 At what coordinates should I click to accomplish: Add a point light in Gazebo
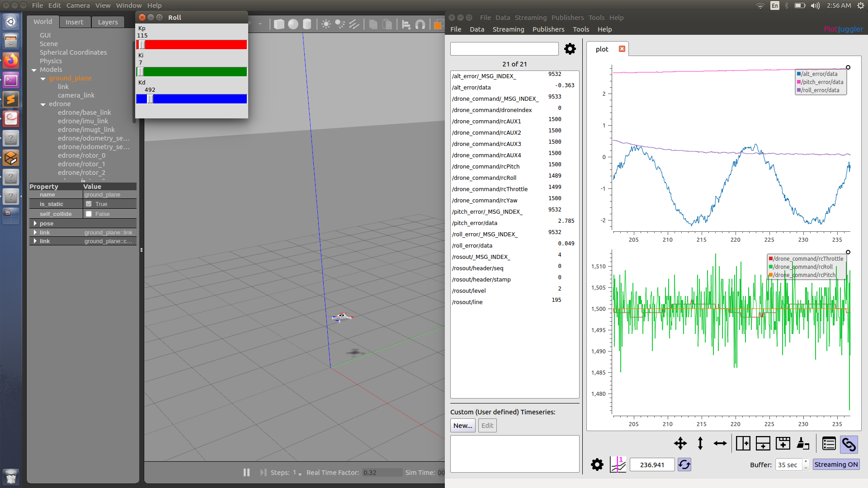[326, 24]
